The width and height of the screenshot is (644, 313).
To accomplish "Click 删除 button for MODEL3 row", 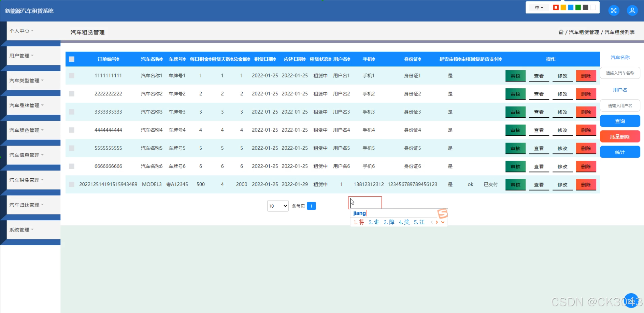I will click(x=586, y=184).
